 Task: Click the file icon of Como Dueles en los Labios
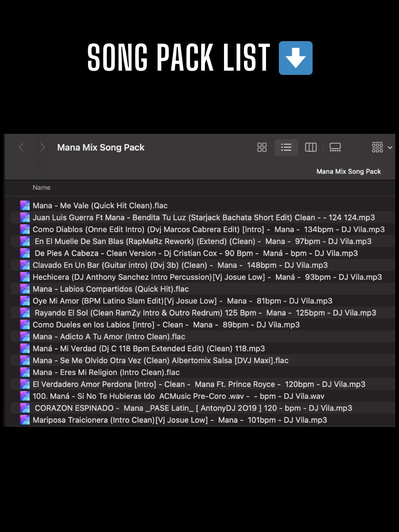coord(25,325)
